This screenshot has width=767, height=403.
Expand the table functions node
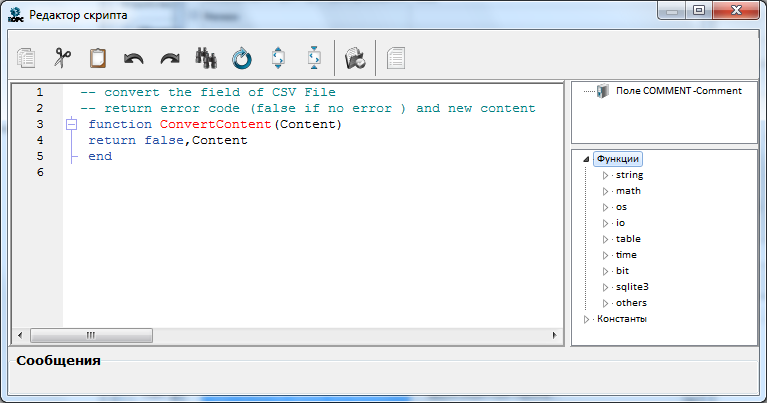point(605,239)
